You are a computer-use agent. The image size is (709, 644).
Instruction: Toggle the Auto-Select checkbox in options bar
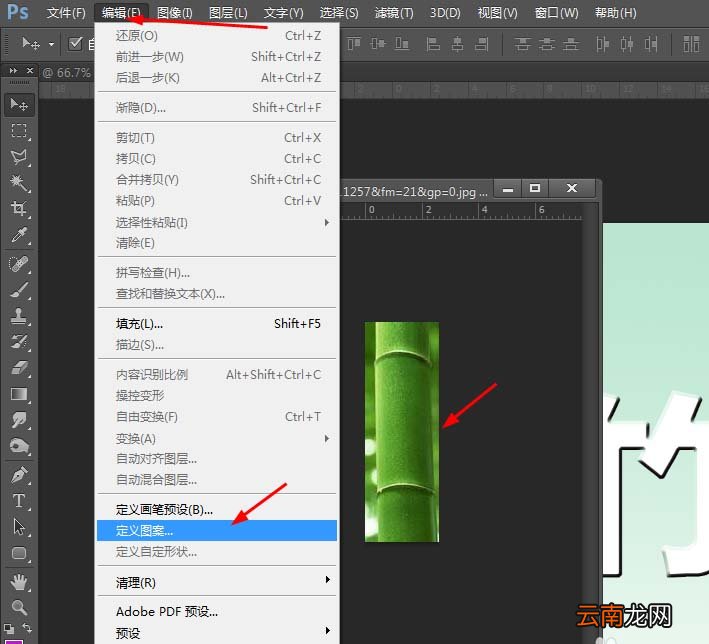click(x=75, y=44)
